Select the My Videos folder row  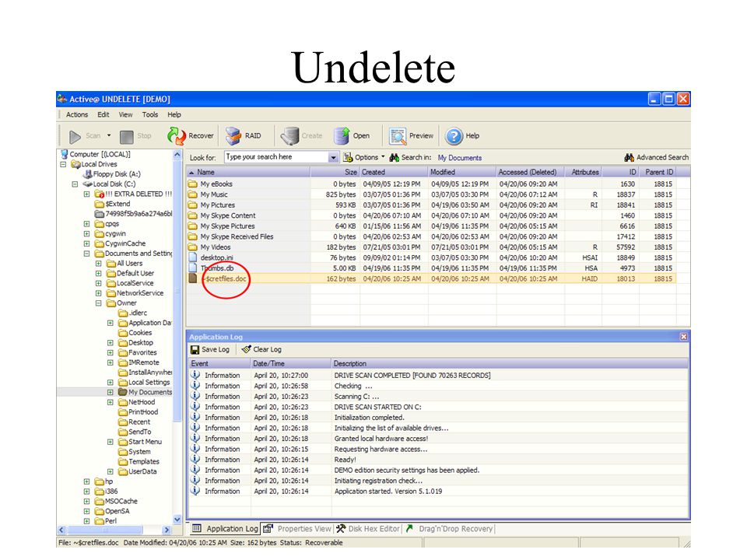pos(431,247)
